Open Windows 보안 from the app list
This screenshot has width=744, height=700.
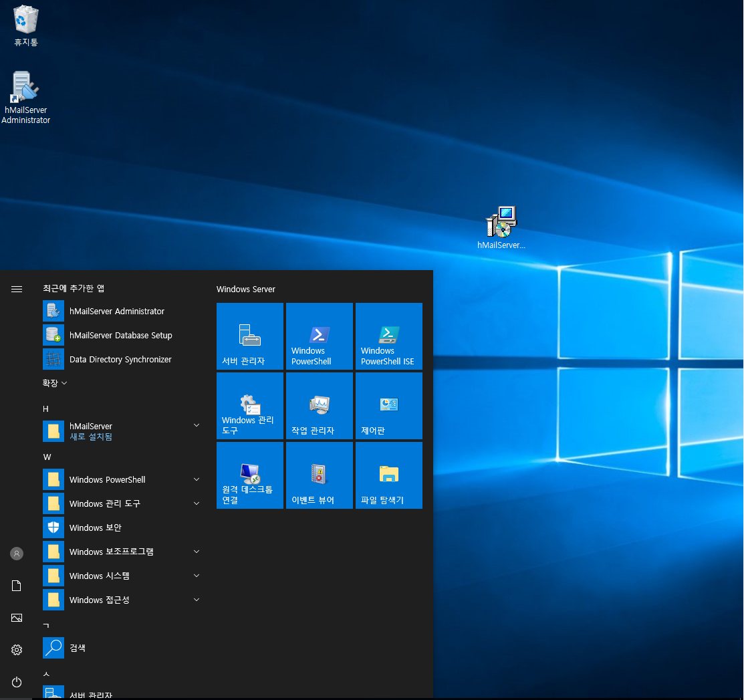coord(122,528)
